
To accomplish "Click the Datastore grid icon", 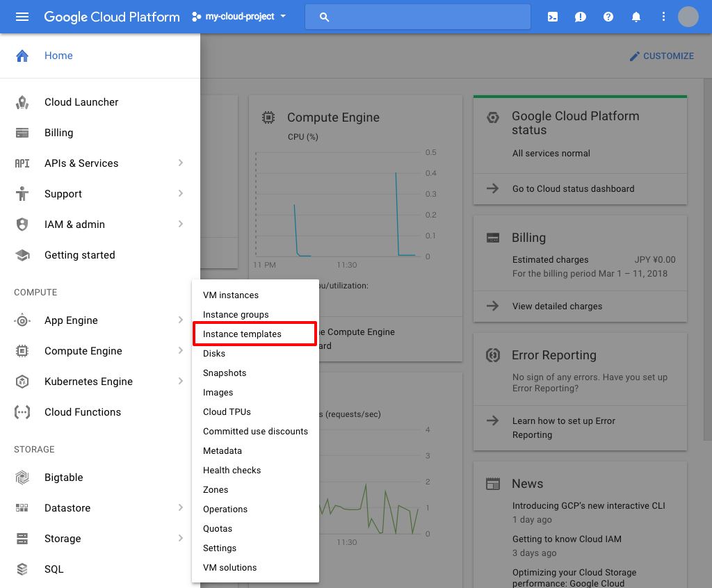I will click(22, 508).
